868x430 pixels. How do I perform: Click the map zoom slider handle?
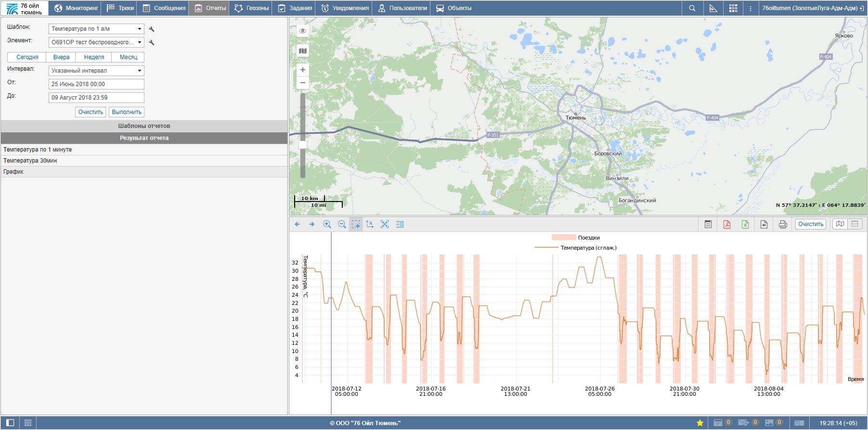(303, 145)
